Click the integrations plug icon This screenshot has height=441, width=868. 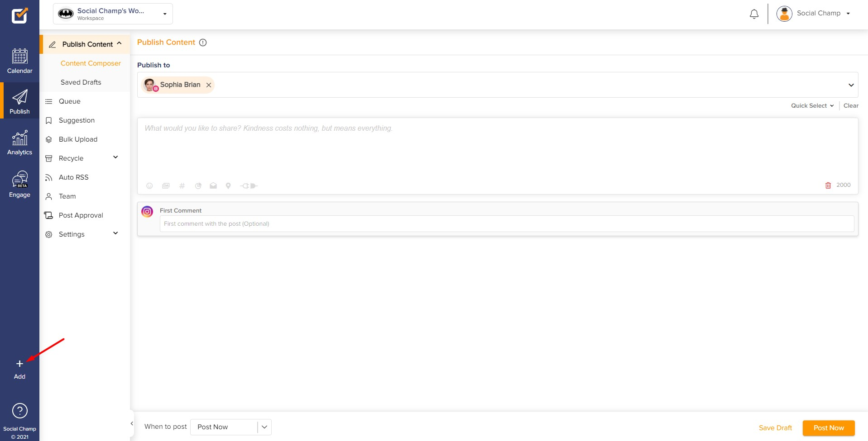249,185
